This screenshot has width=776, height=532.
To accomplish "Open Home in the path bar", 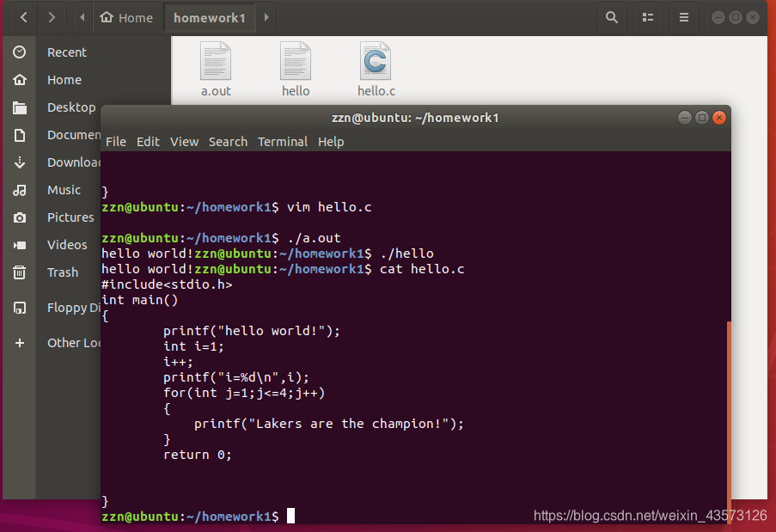I will pyautogui.click(x=126, y=18).
